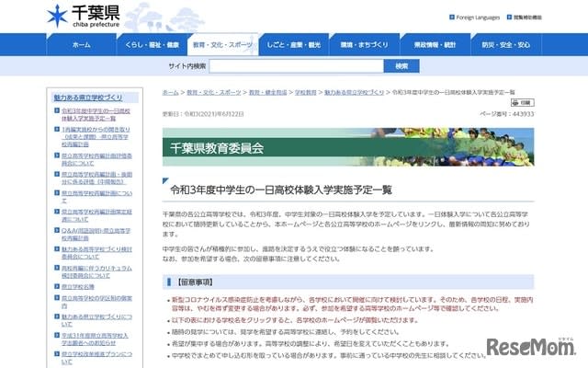Open the ホーム navigation tab
The height and width of the screenshot is (368, 588).
(x=82, y=45)
